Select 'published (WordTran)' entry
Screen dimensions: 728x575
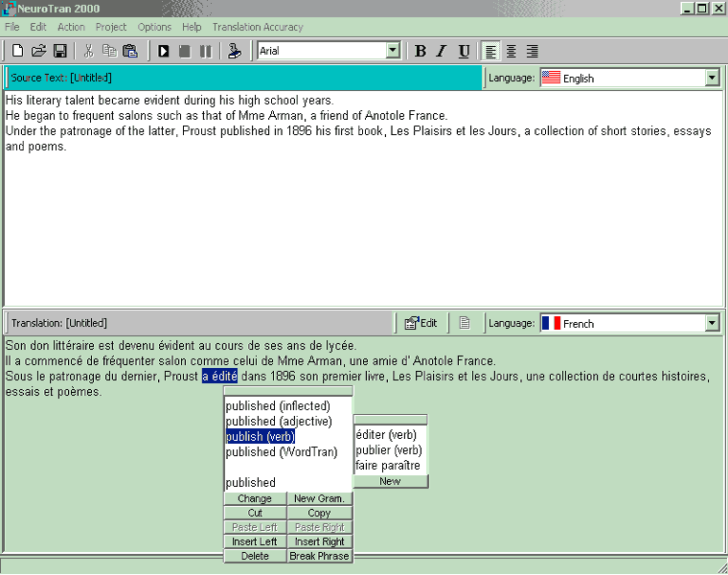282,452
